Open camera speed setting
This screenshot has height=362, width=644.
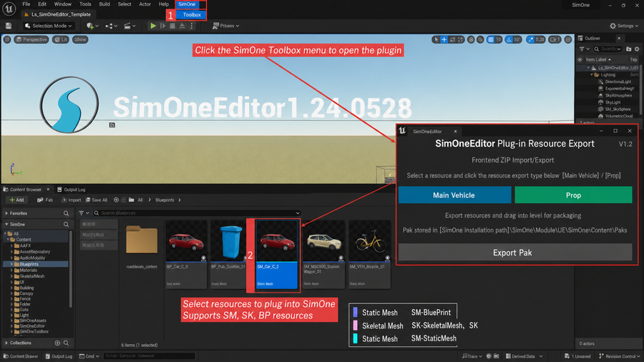tap(555, 39)
